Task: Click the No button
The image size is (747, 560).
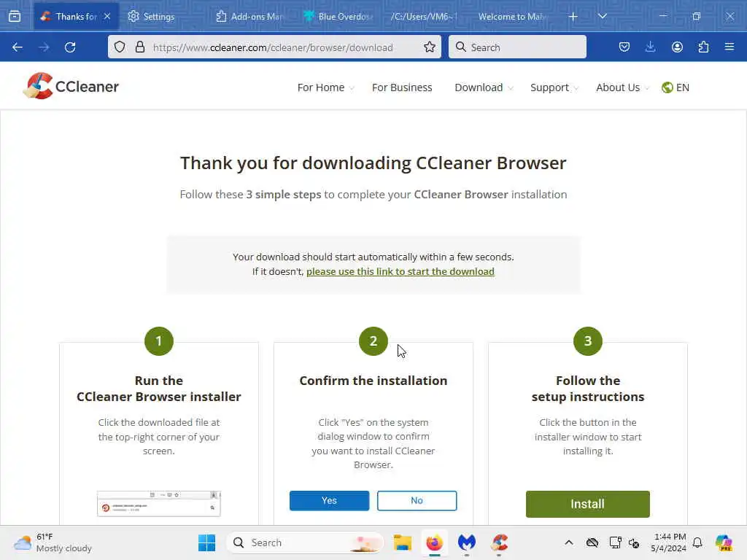Action: pos(417,500)
